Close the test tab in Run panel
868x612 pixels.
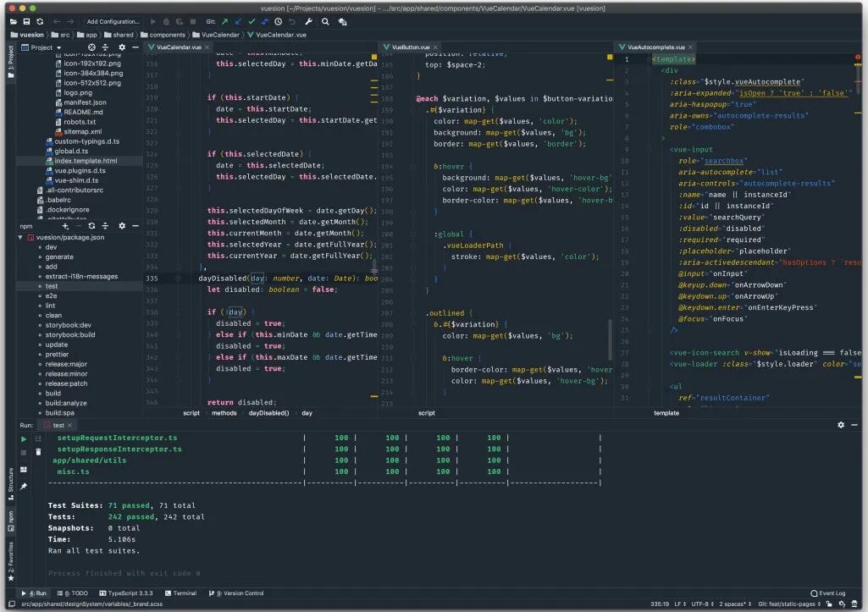tap(69, 426)
